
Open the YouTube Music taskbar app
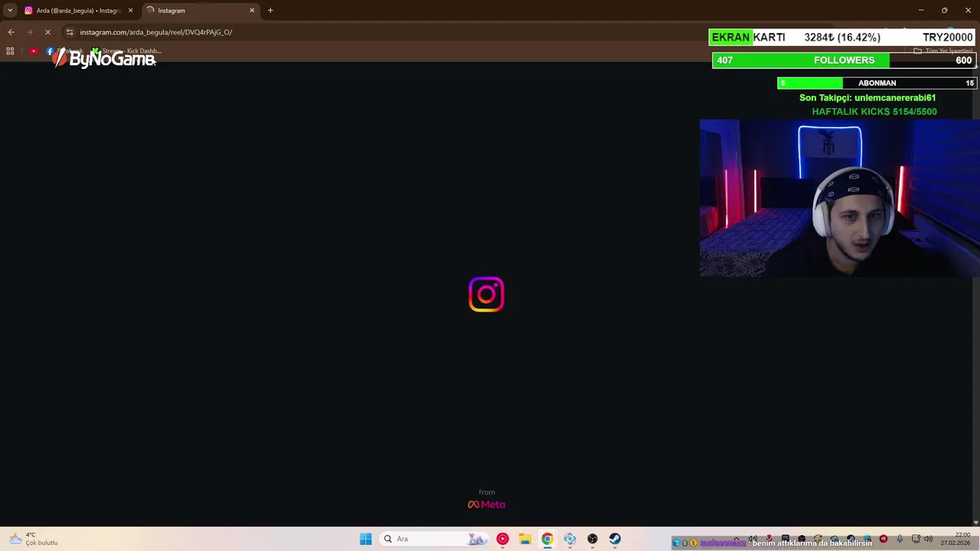pyautogui.click(x=502, y=539)
